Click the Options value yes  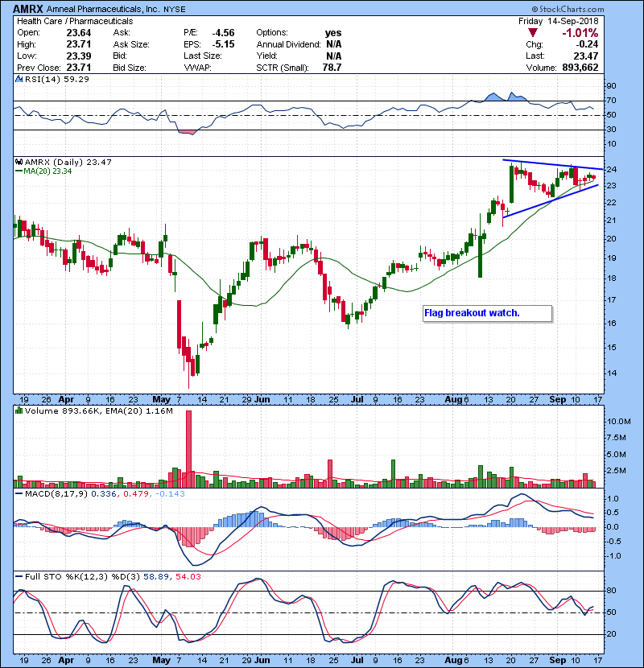pyautogui.click(x=333, y=33)
